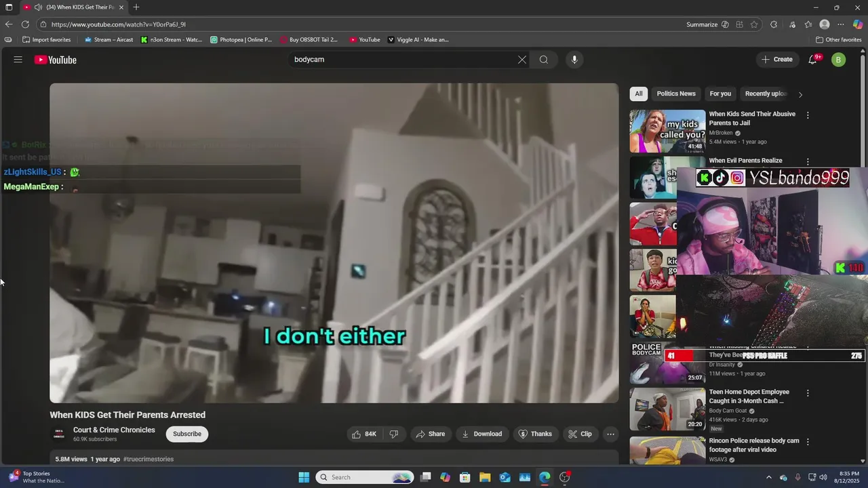
Task: Add this page to favorites star
Action: click(754, 24)
